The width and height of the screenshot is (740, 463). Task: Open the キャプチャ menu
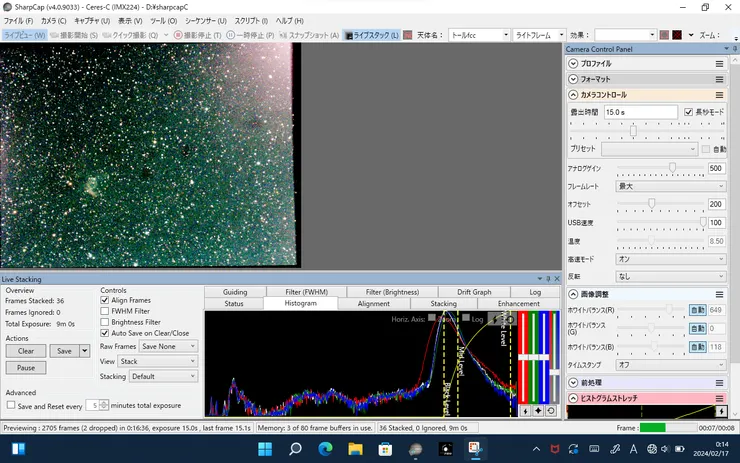[x=91, y=20]
